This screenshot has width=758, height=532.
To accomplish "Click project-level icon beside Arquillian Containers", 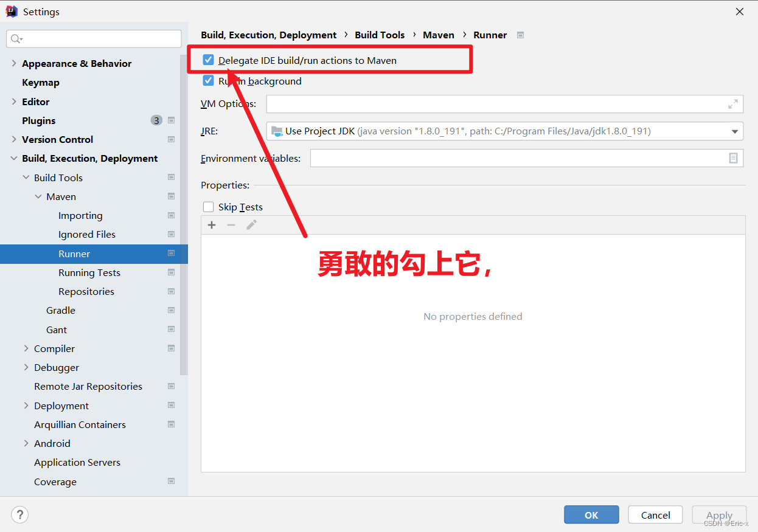I will point(172,424).
